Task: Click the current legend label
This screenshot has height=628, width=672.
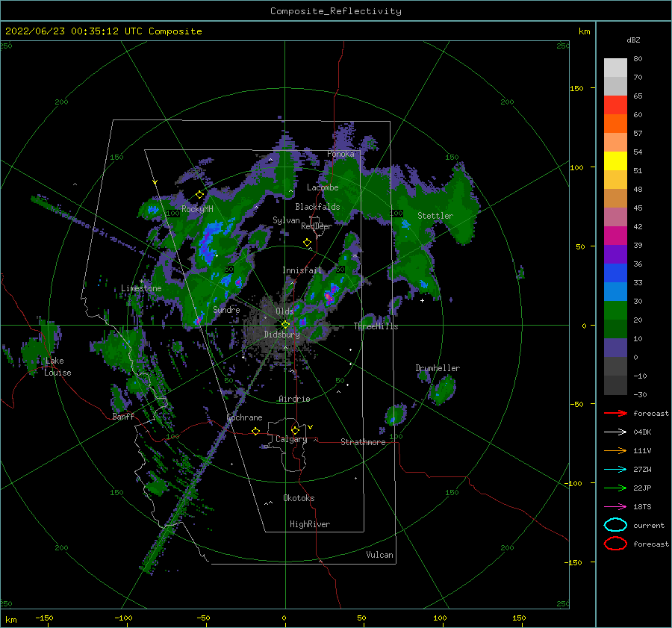Action: [x=649, y=525]
